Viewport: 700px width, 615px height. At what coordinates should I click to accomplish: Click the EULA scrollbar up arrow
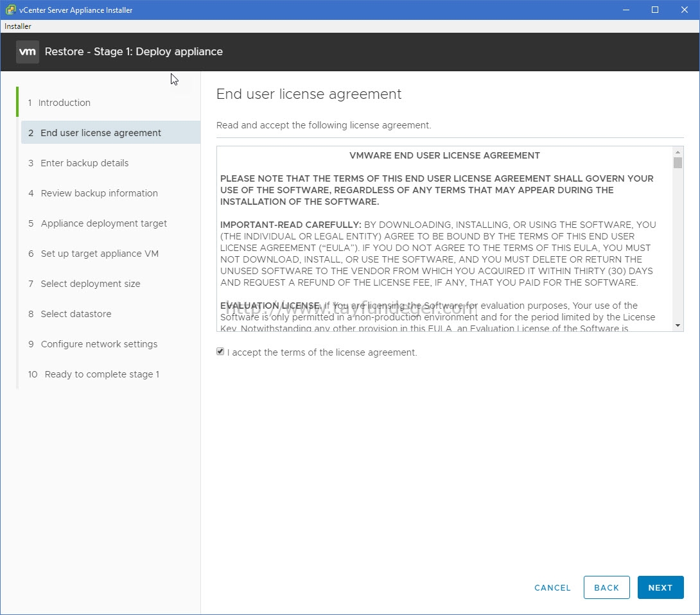[x=678, y=152]
